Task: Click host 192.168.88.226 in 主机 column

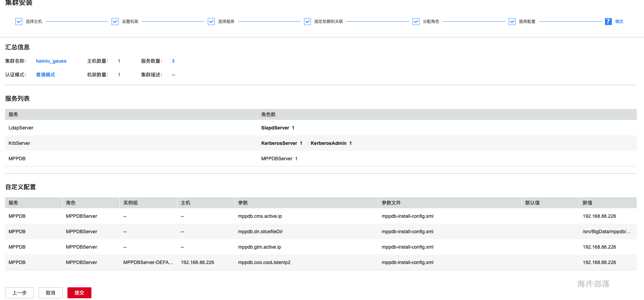Action: click(x=198, y=262)
